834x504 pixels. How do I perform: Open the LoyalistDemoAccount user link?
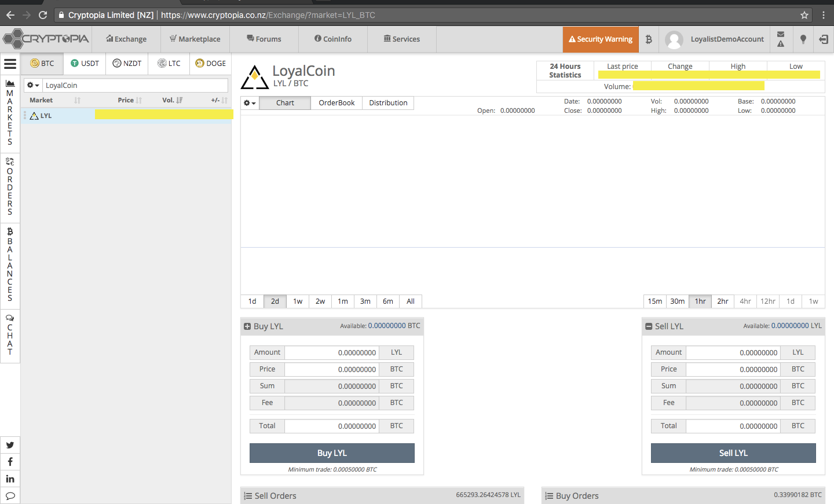click(727, 39)
